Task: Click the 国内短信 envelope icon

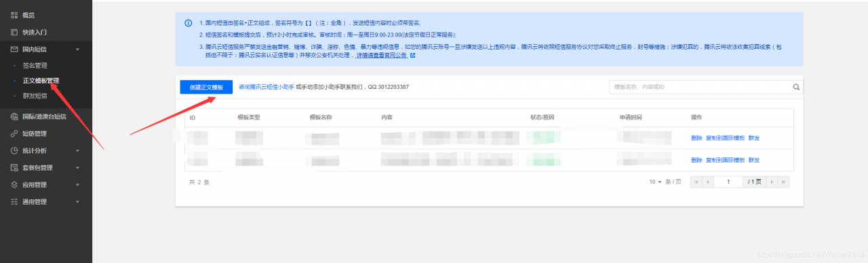Action: pyautogui.click(x=14, y=49)
